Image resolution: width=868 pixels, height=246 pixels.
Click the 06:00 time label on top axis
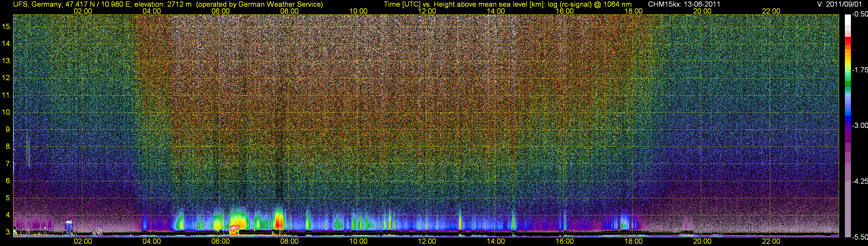(220, 11)
